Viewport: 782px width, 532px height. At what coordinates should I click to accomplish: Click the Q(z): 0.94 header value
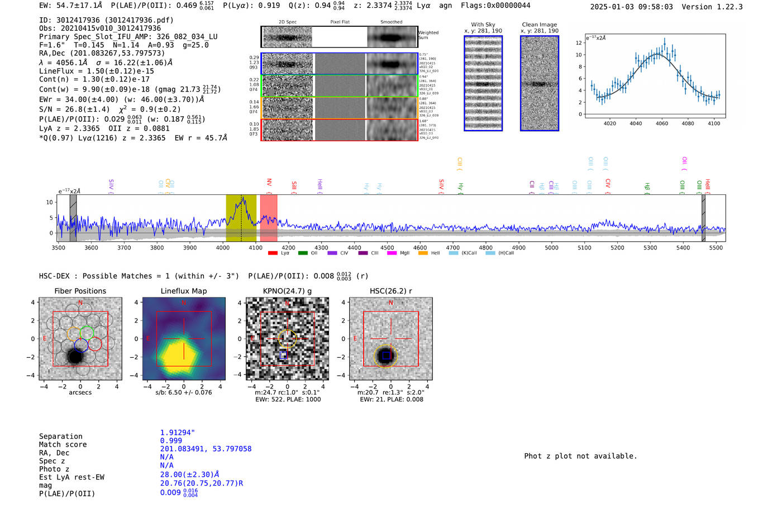pos(317,6)
